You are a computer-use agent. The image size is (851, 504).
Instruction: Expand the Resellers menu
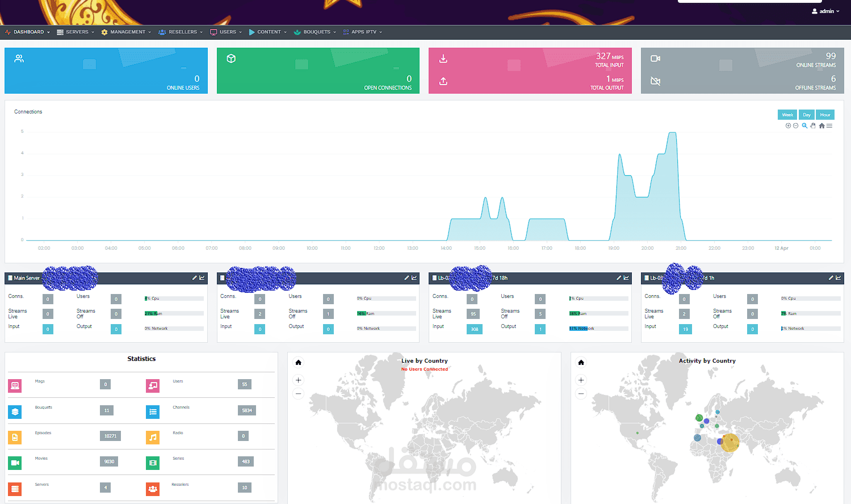pos(181,32)
